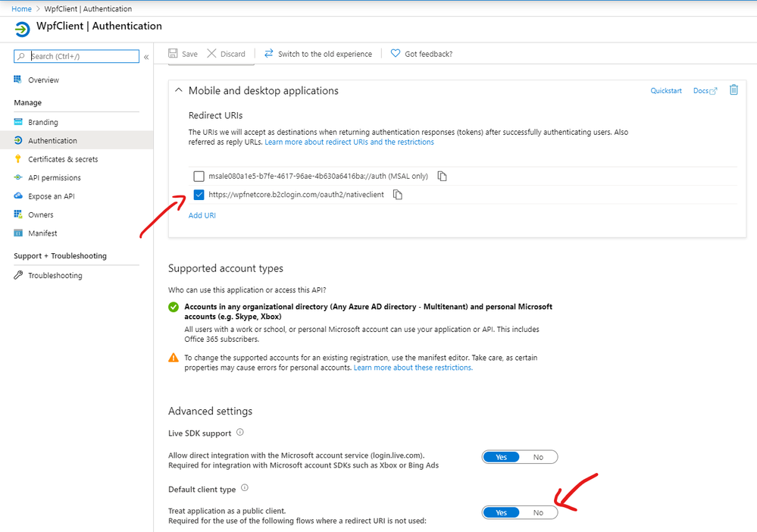This screenshot has height=532, width=757.
Task: Click the Redirect URIs heading
Action: pos(215,115)
